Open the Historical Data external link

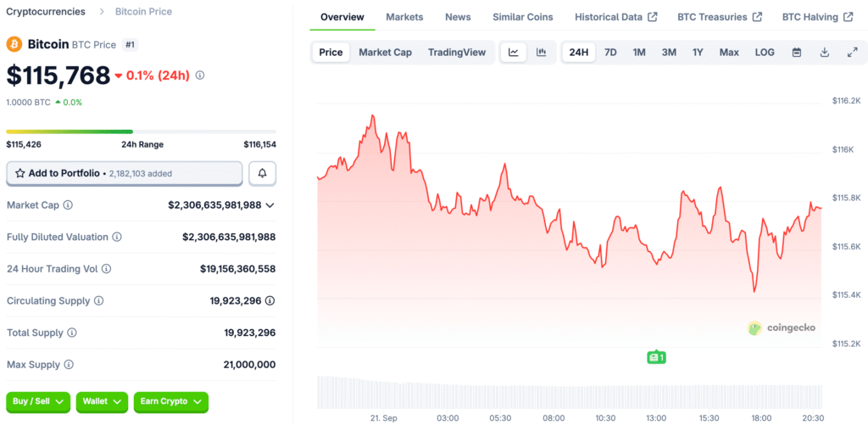point(615,17)
